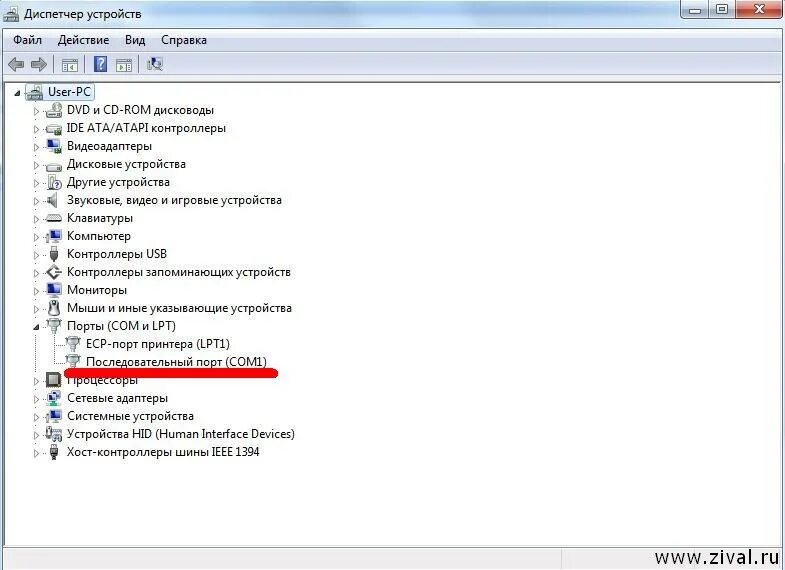Collapse the User-PC root node
This screenshot has width=785, height=570.
pyautogui.click(x=18, y=93)
